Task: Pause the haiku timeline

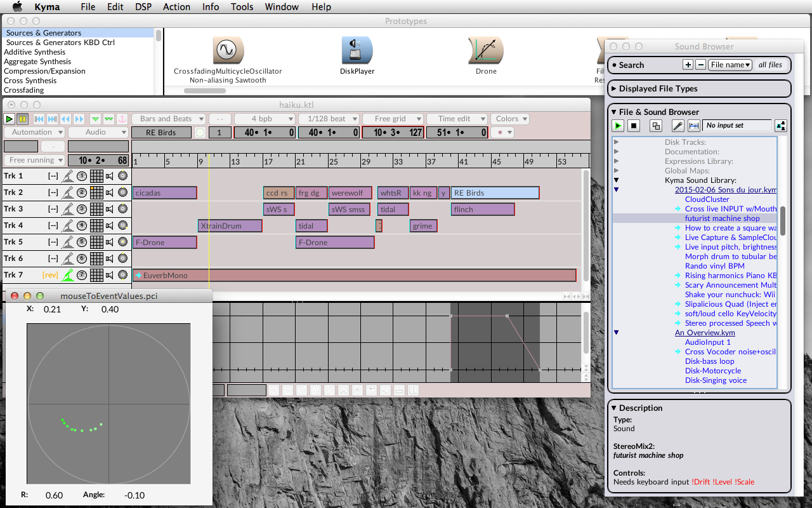Action: (22, 119)
